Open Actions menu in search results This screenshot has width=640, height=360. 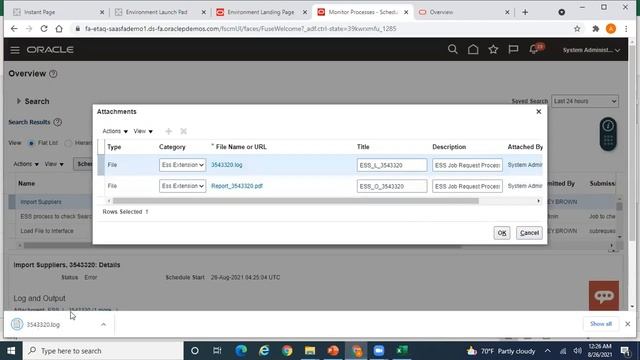[26, 164]
